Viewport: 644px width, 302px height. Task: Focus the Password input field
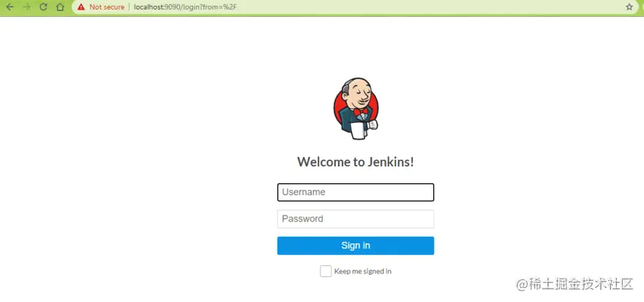pyautogui.click(x=356, y=219)
